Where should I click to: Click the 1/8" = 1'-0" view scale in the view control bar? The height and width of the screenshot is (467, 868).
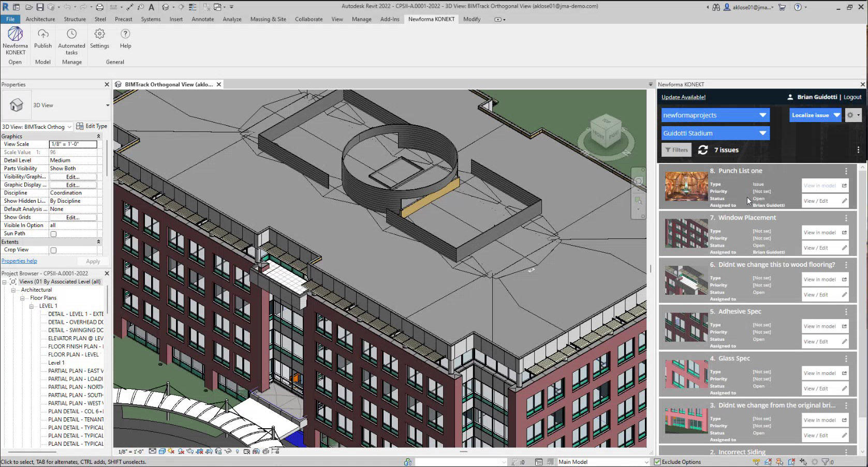pos(131,451)
